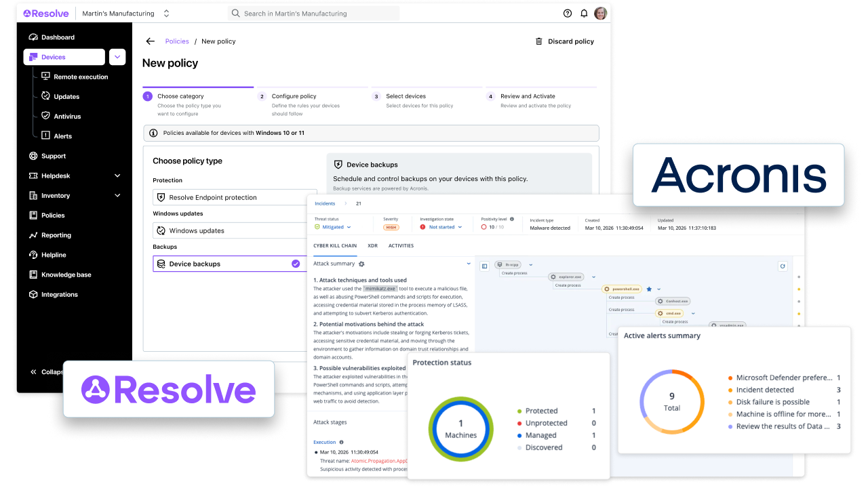This screenshot has height=488, width=868.
Task: Click the star next to powershell.exe
Action: (x=649, y=289)
